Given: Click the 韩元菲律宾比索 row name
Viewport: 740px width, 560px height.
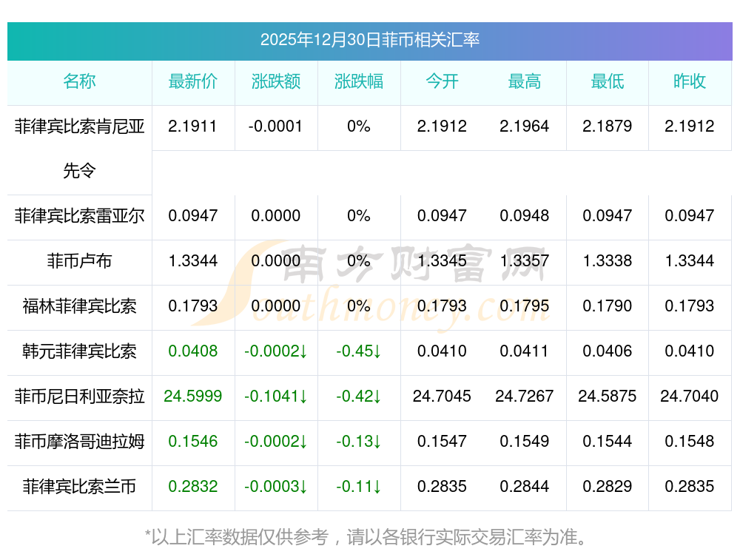Looking at the screenshot, I should click(x=79, y=351).
